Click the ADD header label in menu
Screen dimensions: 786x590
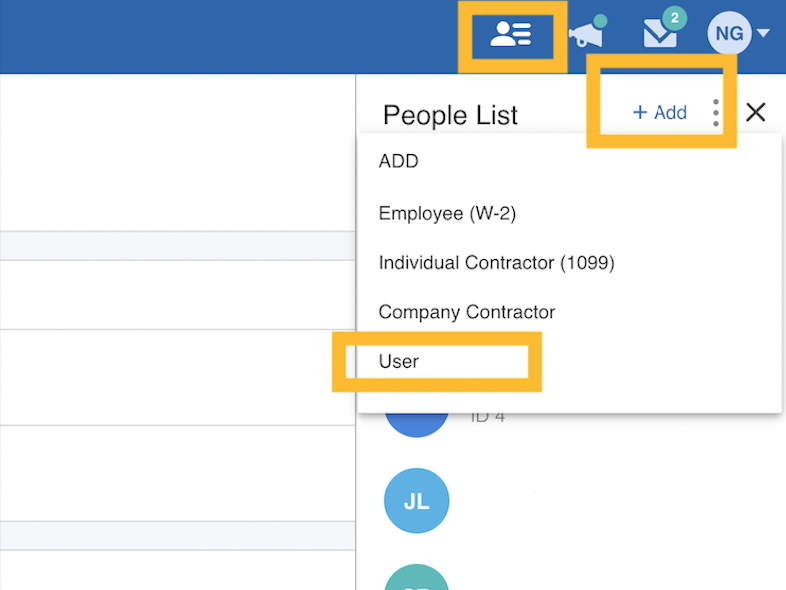(x=398, y=162)
